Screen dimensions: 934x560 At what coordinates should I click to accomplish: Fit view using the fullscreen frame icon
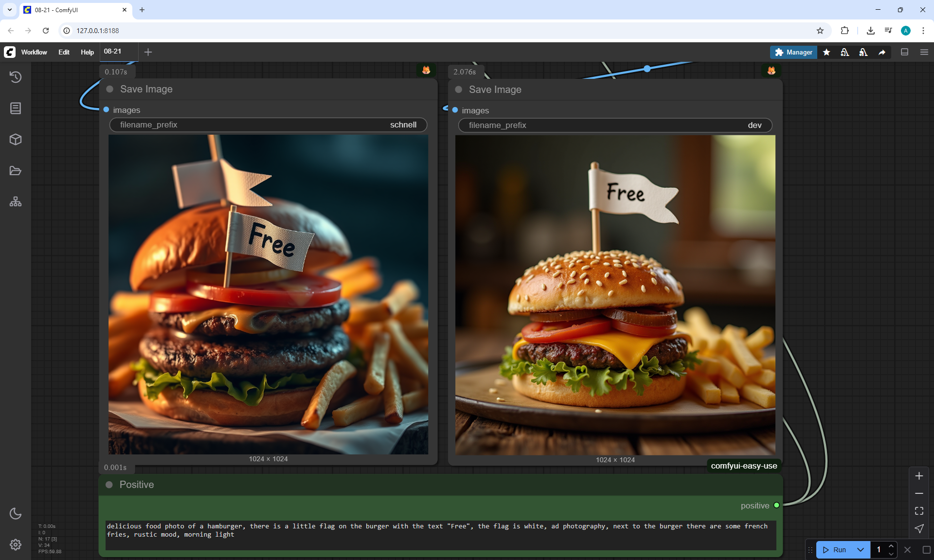tap(919, 511)
